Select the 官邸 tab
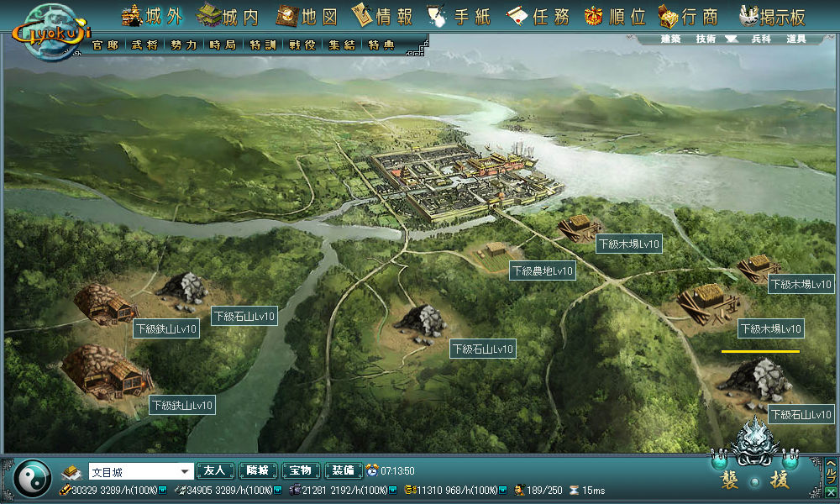This screenshot has height=504, width=840. [106, 45]
